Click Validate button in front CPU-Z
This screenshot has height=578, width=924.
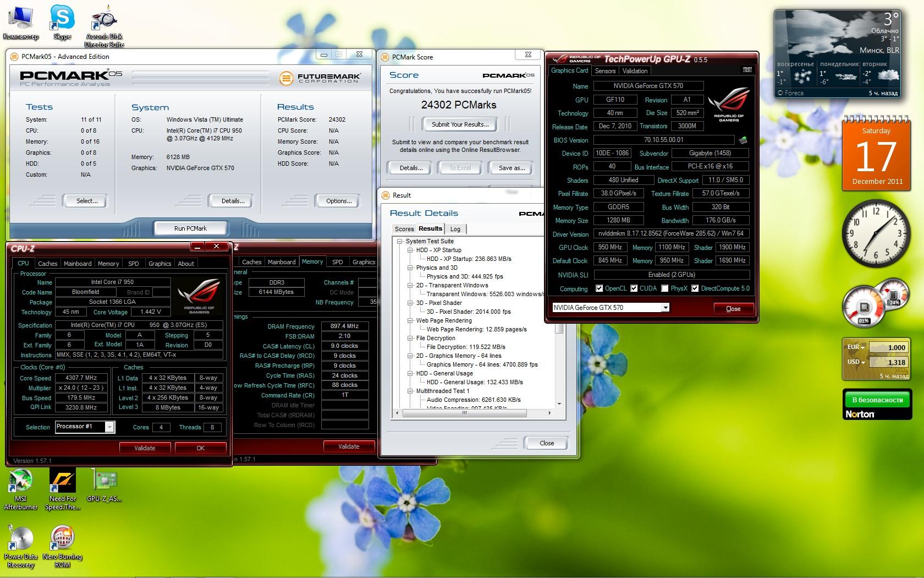tap(145, 448)
